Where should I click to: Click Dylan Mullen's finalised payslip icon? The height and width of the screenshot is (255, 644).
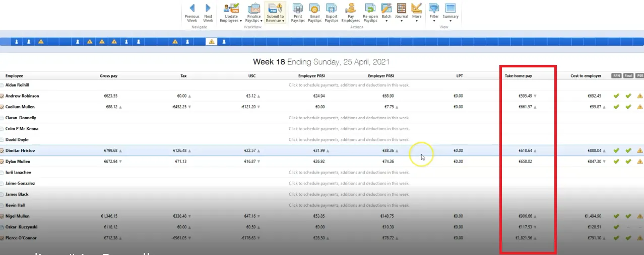tap(2, 161)
